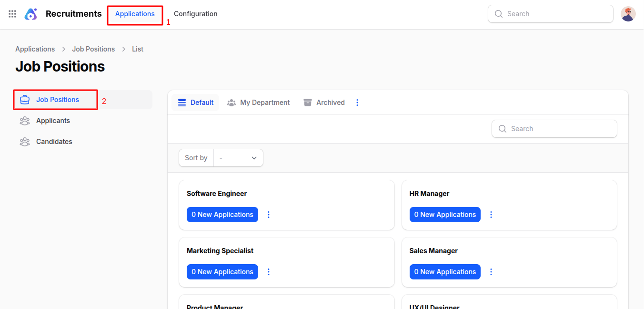The width and height of the screenshot is (644, 309).
Task: Expand the Sort by dropdown
Action: tap(238, 158)
